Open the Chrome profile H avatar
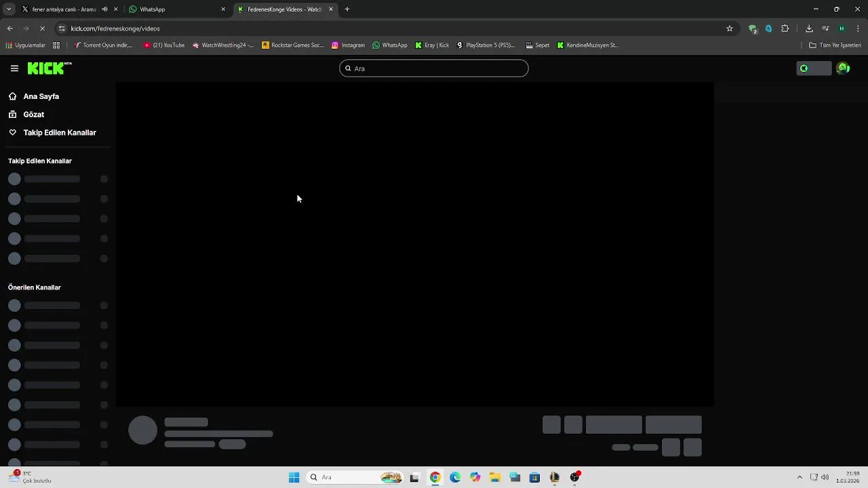The height and width of the screenshot is (488, 868). point(842,28)
